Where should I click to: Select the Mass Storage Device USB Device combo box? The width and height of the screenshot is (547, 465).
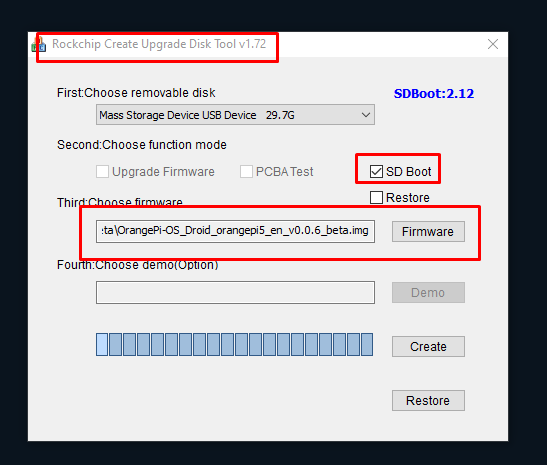(235, 115)
